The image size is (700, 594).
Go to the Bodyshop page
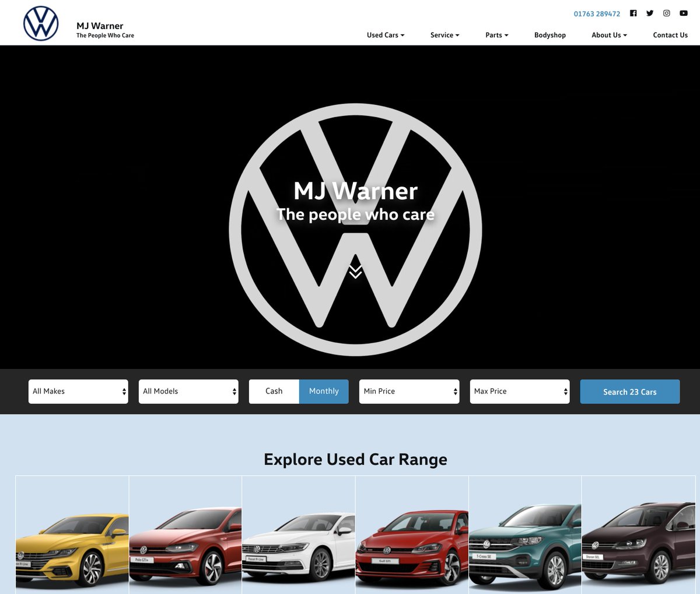tap(549, 35)
